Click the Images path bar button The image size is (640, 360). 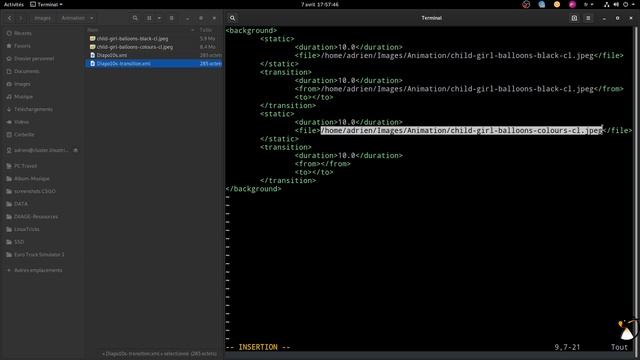[42, 18]
